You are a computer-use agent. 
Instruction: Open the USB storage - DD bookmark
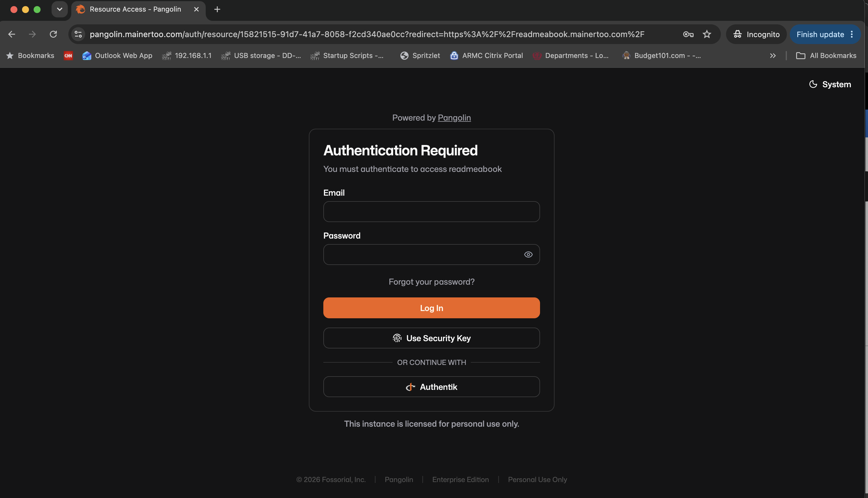[x=261, y=55]
